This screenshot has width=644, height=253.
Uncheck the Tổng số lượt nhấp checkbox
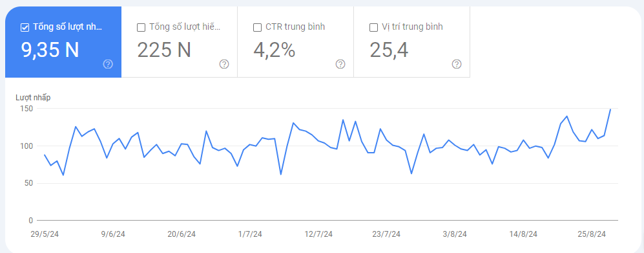point(25,28)
